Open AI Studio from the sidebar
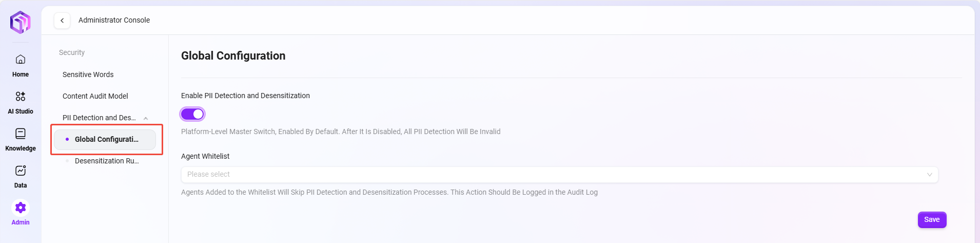Image resolution: width=980 pixels, height=243 pixels. point(21,97)
